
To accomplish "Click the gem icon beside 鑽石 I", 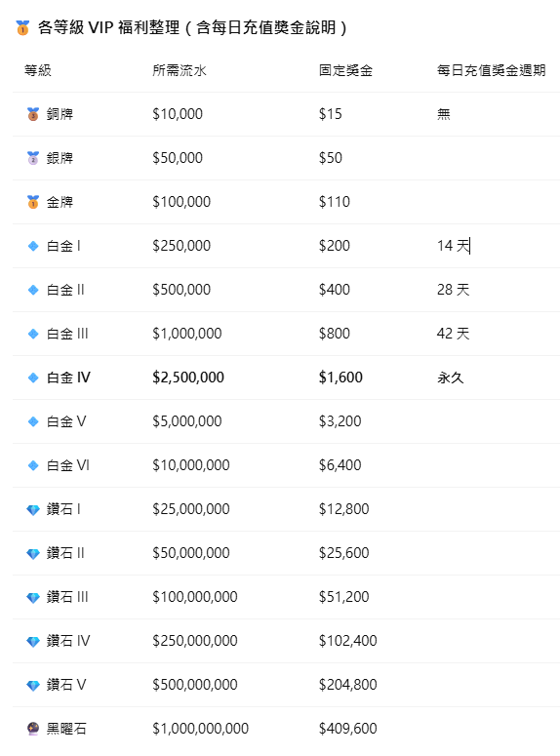I will coord(33,509).
